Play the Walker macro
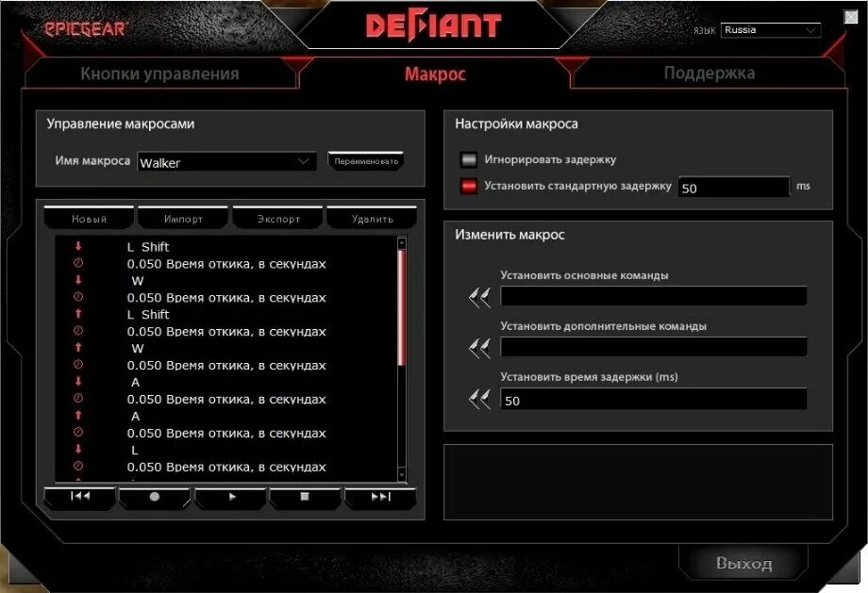Image resolution: width=868 pixels, height=593 pixels. (231, 497)
